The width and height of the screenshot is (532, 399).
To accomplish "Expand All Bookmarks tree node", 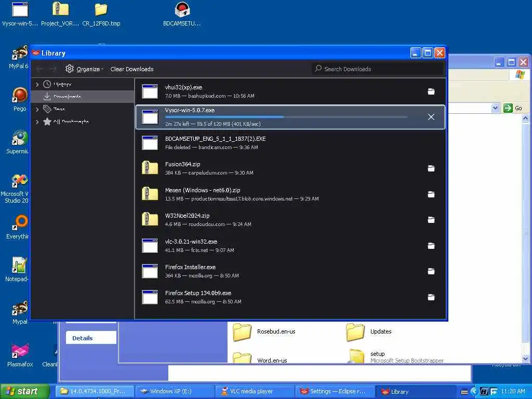I will 37,122.
